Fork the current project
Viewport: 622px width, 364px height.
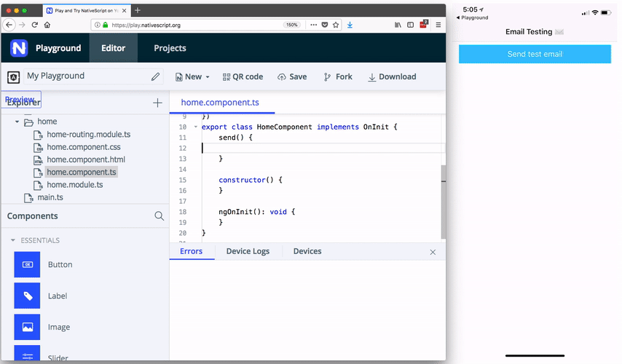click(338, 76)
